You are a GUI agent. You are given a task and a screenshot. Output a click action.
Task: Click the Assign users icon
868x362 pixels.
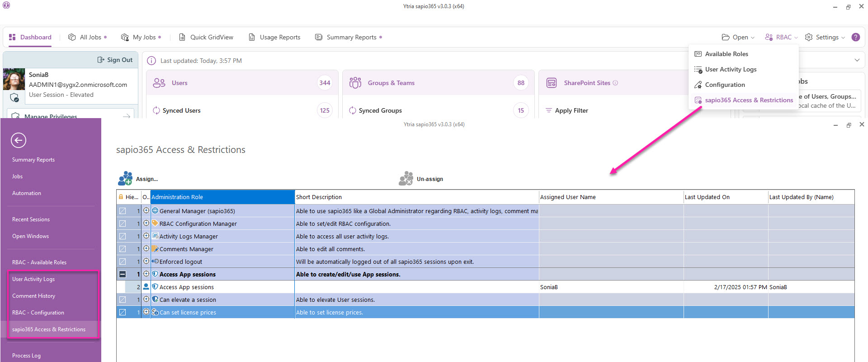tap(125, 179)
